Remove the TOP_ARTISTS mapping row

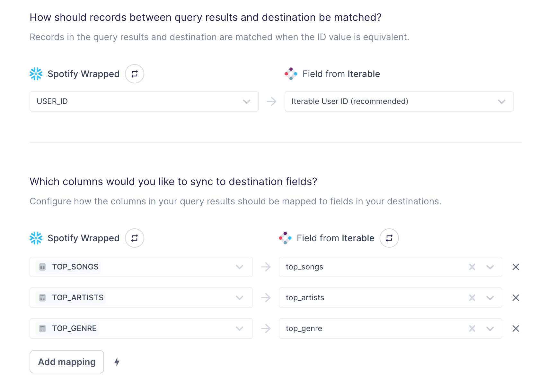[516, 298]
